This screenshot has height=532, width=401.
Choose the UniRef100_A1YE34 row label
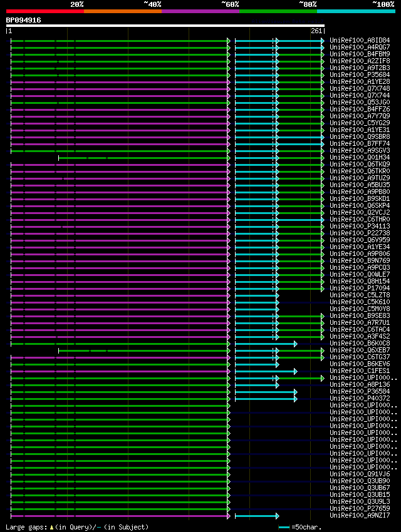(360, 247)
